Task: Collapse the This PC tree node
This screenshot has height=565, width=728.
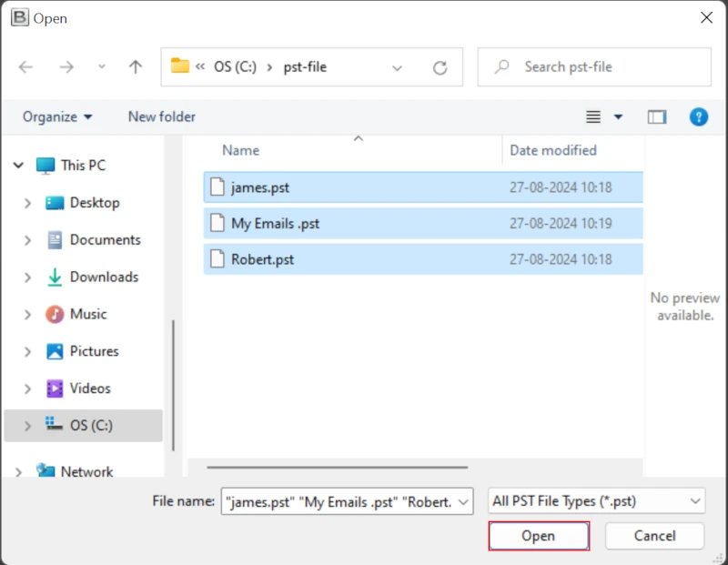Action: coord(18,166)
